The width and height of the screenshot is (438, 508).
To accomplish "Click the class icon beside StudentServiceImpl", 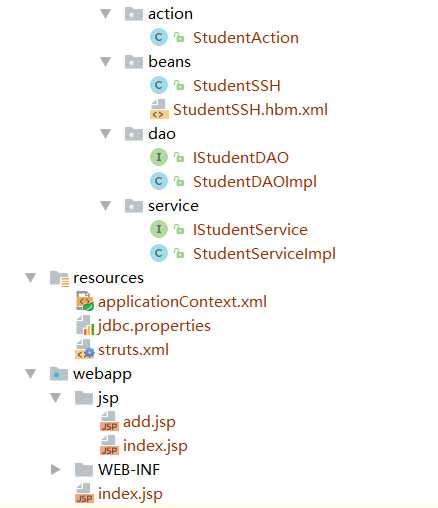I will 158,253.
